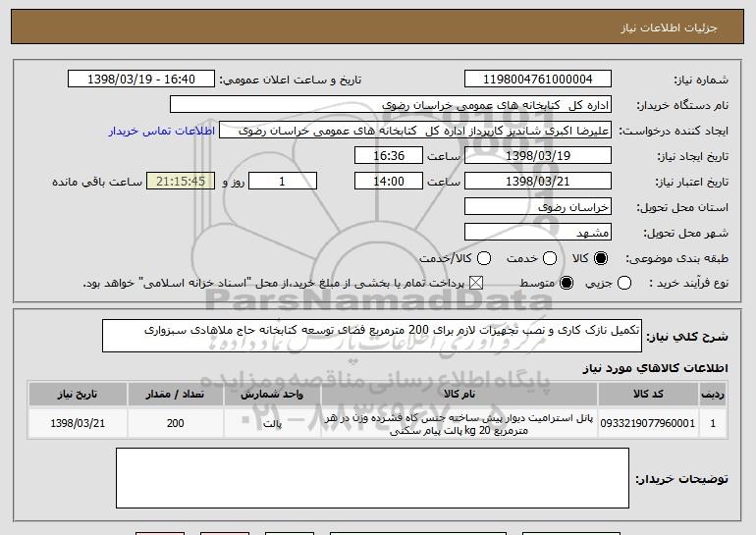Click the تاریخ نیاز column header

75,394
